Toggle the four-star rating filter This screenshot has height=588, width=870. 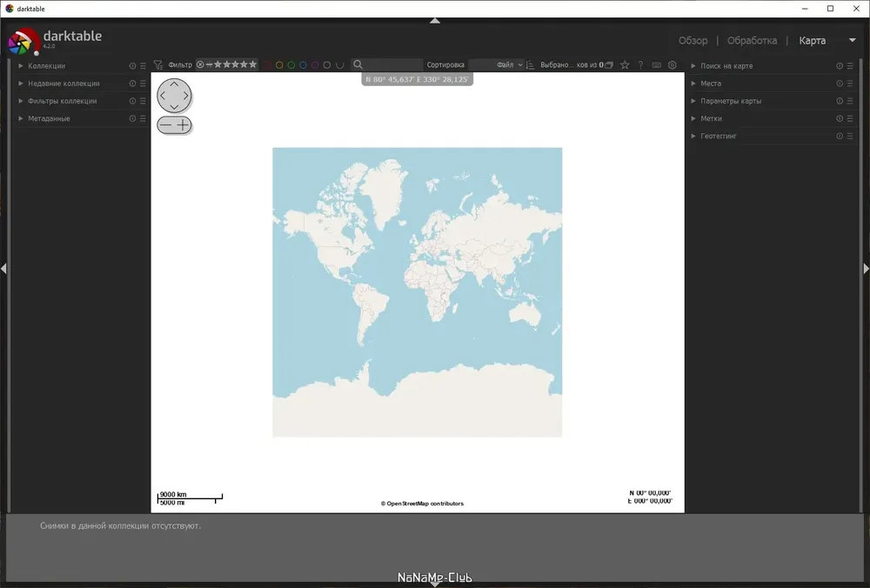coord(244,64)
